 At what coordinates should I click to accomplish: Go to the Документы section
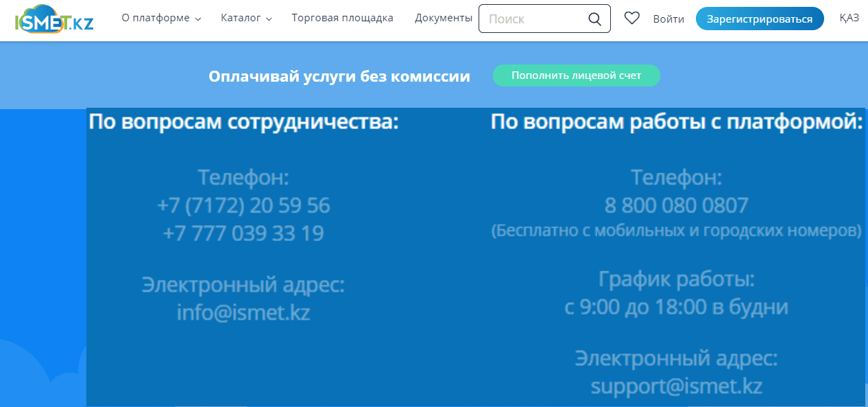pos(443,19)
